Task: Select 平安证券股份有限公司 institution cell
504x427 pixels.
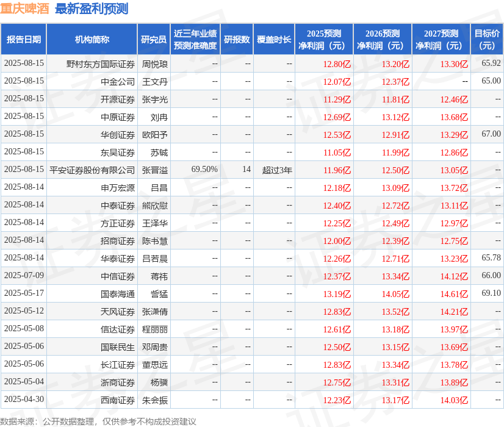Action: click(x=92, y=170)
